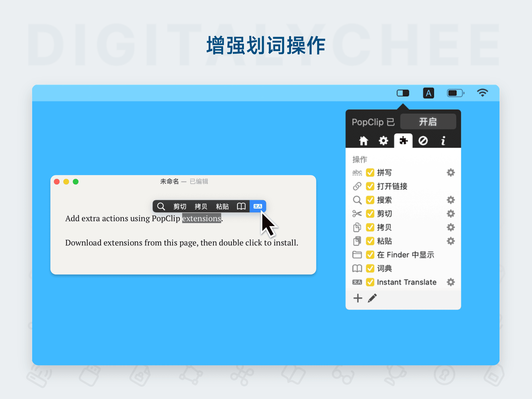Click the highlighted word extensions
The width and height of the screenshot is (532, 399).
click(201, 218)
